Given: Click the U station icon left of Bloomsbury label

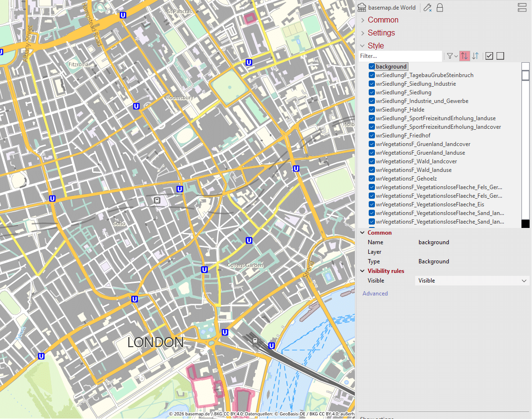Looking at the screenshot, I should click(x=136, y=106).
